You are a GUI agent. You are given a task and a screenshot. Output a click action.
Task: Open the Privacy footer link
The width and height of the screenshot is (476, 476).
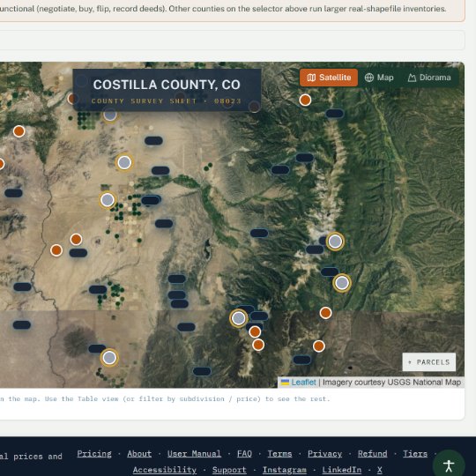324,454
